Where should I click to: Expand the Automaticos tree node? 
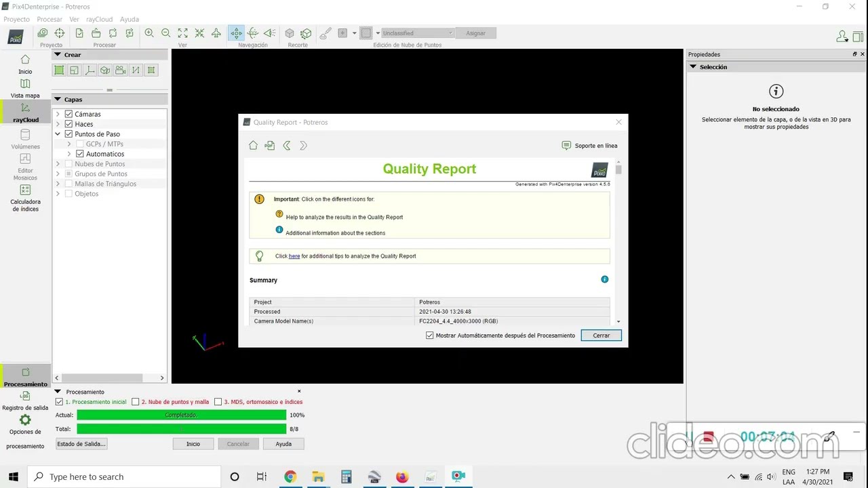[x=69, y=154]
